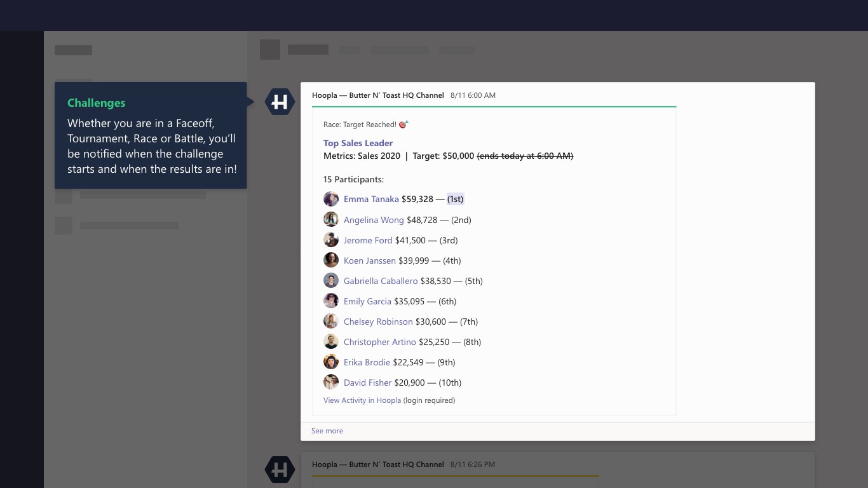The width and height of the screenshot is (868, 488).
Task: Click Angelina Wong's $48,728 amount
Action: [422, 220]
